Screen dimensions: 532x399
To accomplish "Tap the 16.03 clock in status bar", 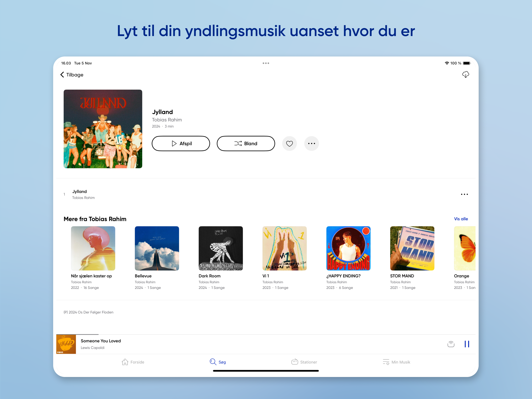I will (x=66, y=63).
